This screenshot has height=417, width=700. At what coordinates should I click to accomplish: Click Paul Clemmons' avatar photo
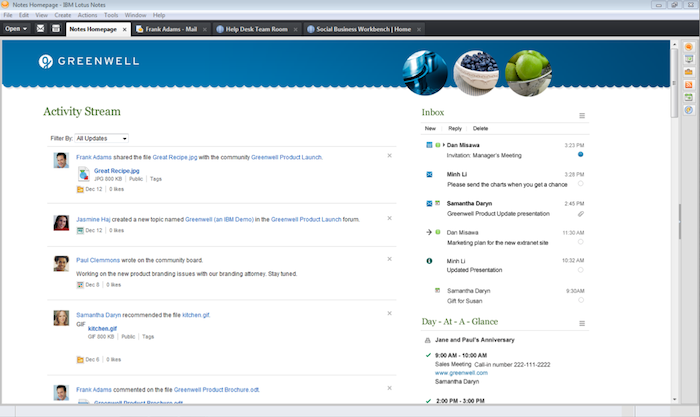(61, 263)
